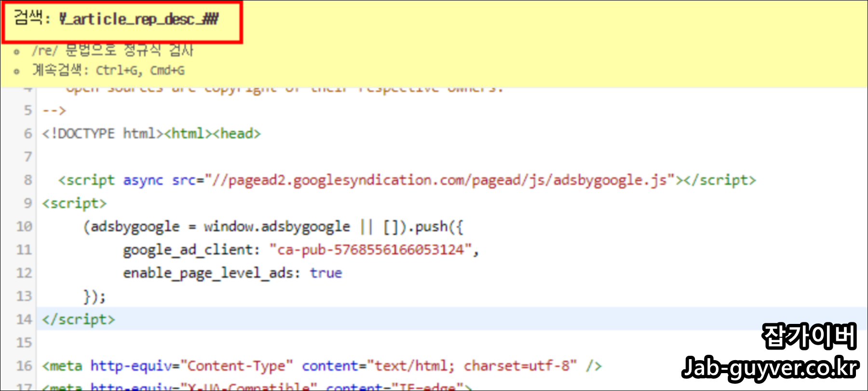Click the closing '</script>' on line 8
The height and width of the screenshot is (391, 868).
pyautogui.click(x=719, y=180)
